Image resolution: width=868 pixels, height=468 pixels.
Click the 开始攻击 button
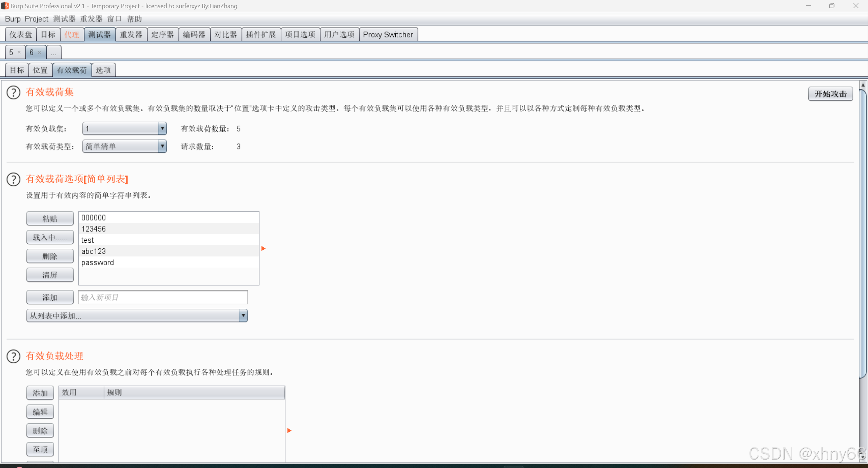830,94
